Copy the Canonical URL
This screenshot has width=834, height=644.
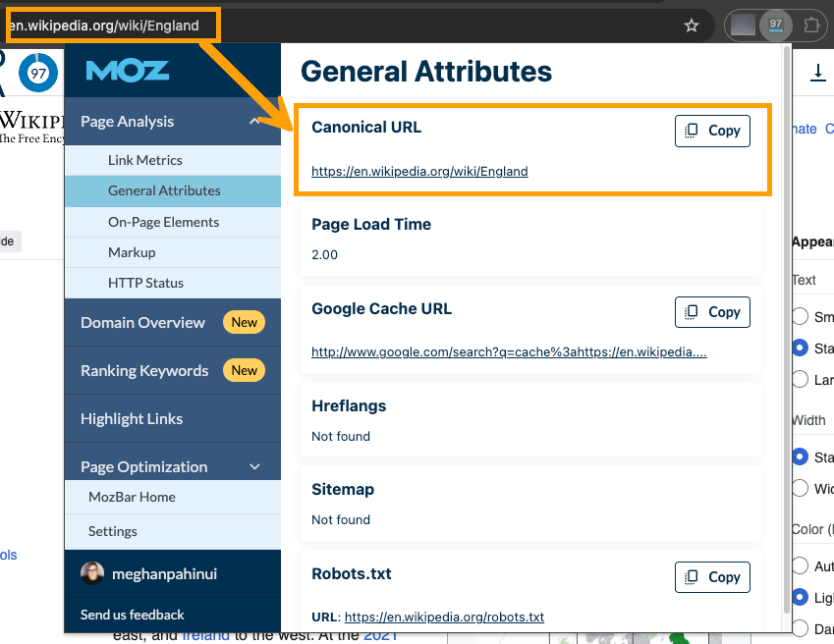coord(712,131)
